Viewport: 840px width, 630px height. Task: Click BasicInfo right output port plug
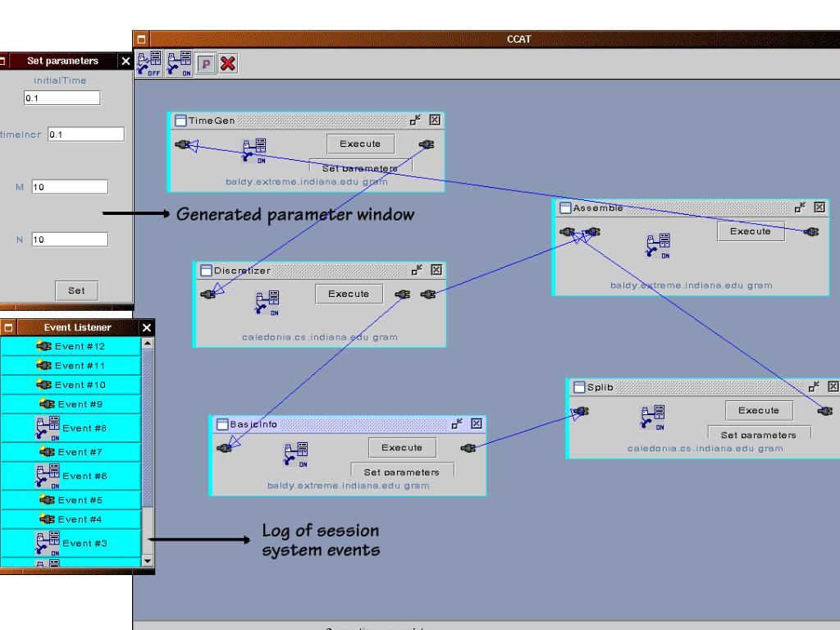[468, 448]
